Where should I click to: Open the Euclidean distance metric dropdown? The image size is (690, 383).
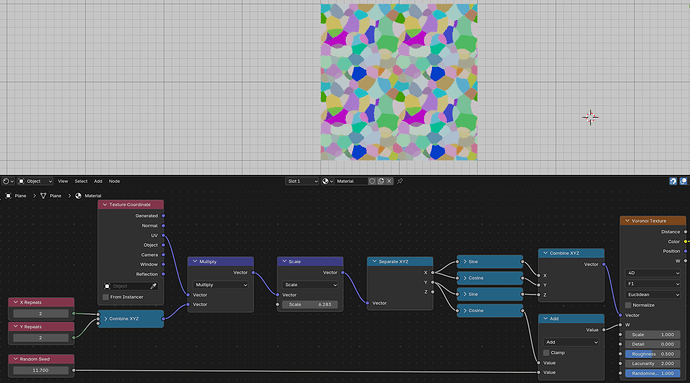(653, 295)
